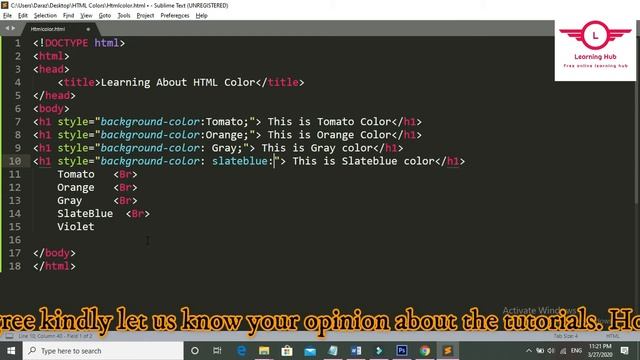Image resolution: width=640 pixels, height=360 pixels.
Task: Click the ENG language indicator
Action: click(x=576, y=351)
